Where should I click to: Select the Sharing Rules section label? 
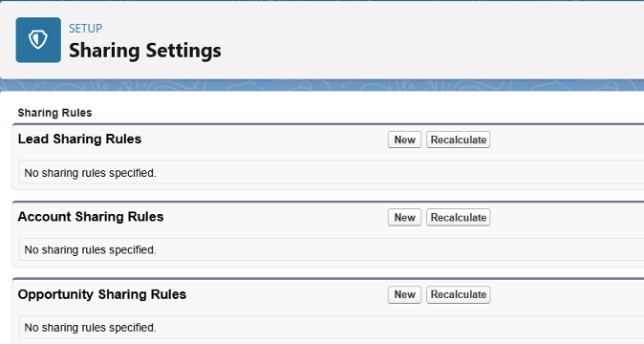(54, 113)
